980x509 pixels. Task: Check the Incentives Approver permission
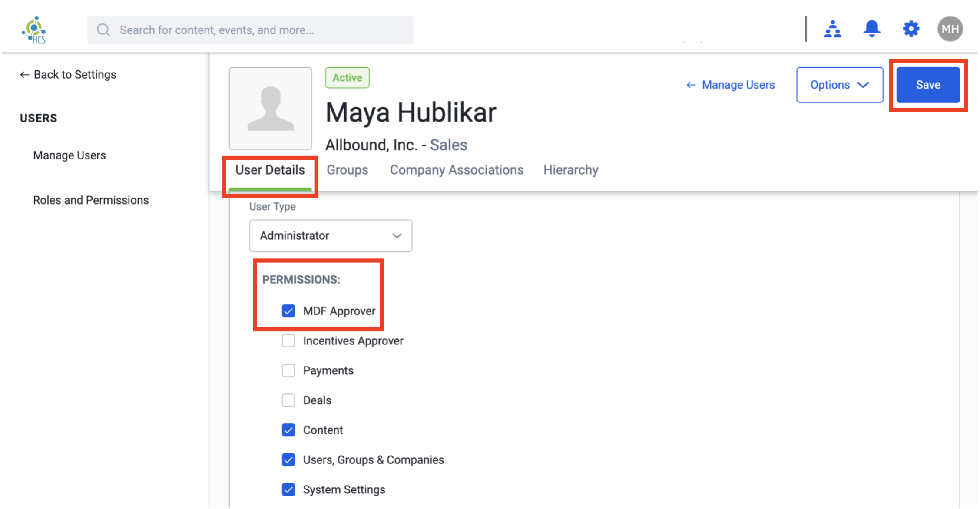click(288, 341)
